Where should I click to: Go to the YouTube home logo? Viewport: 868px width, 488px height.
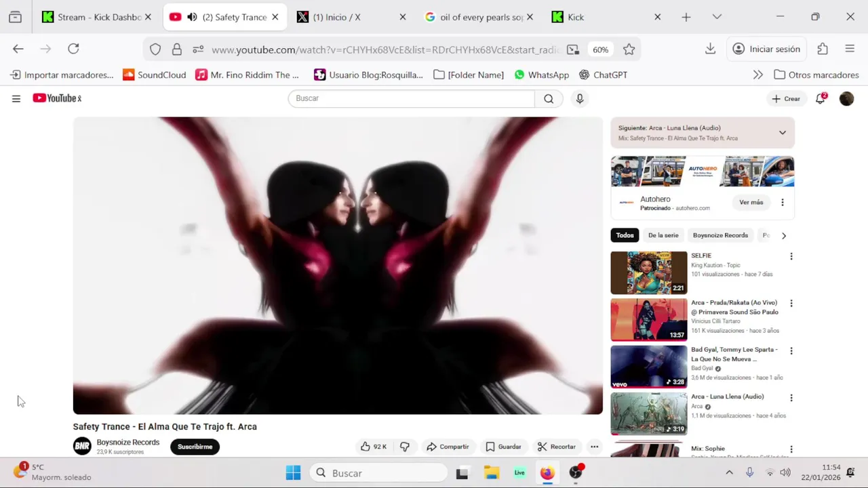(x=57, y=98)
